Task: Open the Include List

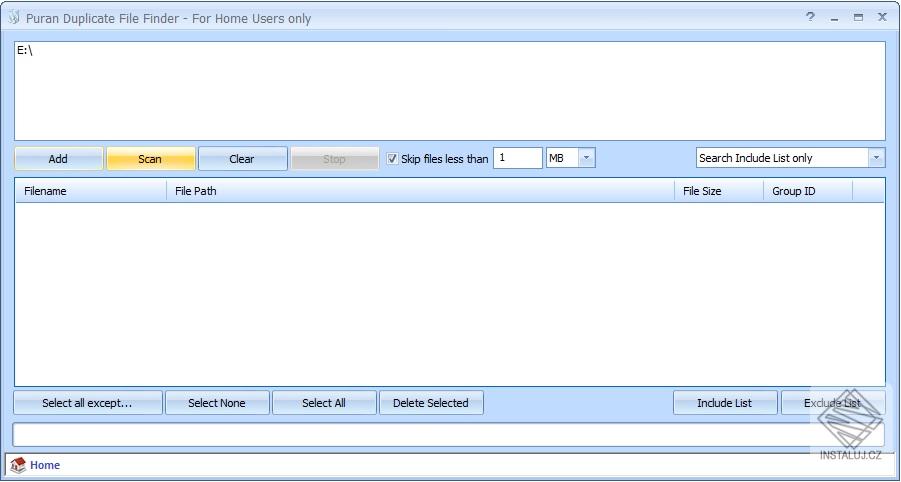Action: [x=725, y=403]
